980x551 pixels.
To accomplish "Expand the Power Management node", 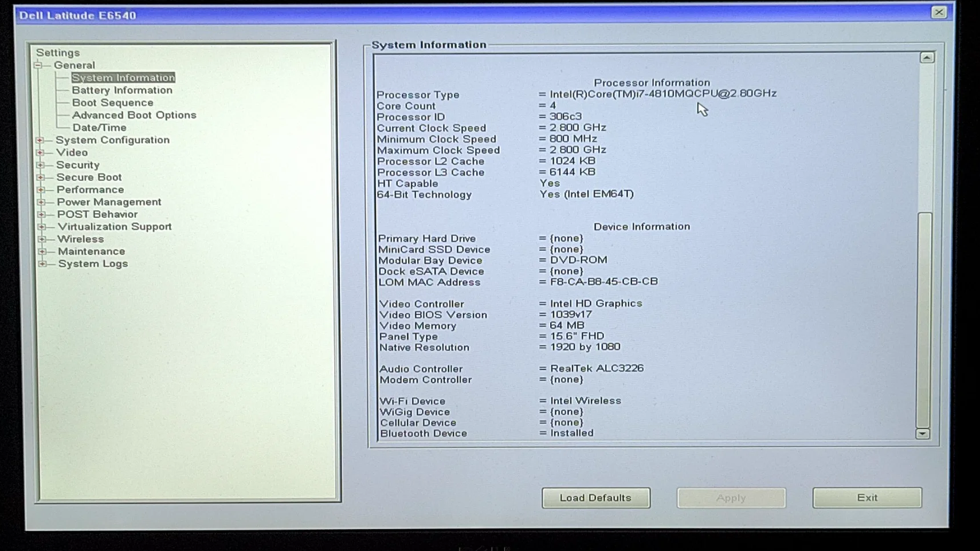I will point(41,202).
